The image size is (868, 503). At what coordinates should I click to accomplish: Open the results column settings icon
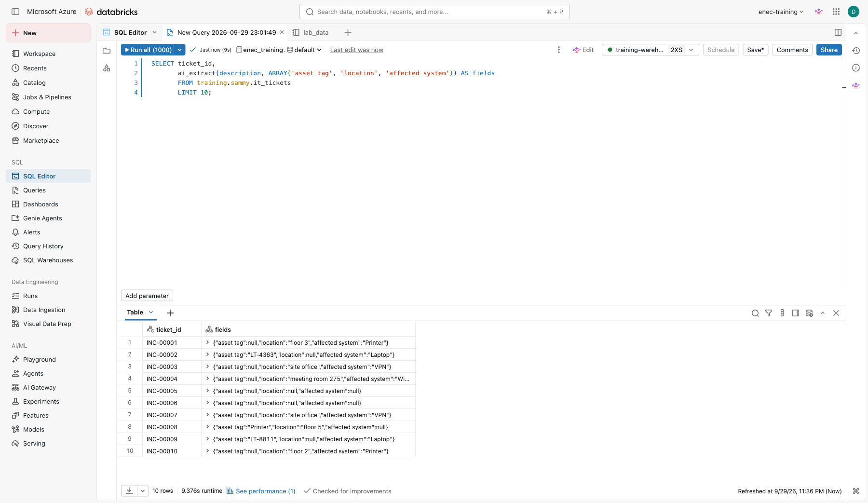(782, 313)
